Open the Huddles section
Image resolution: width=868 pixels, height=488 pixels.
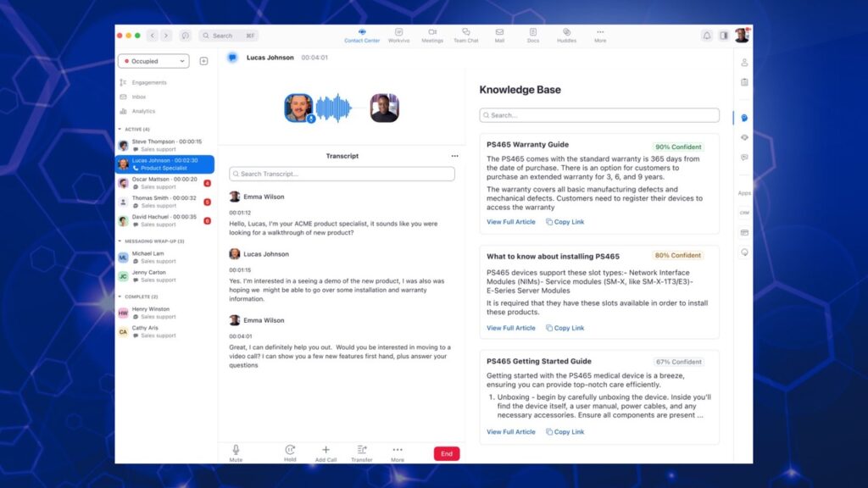(566, 35)
